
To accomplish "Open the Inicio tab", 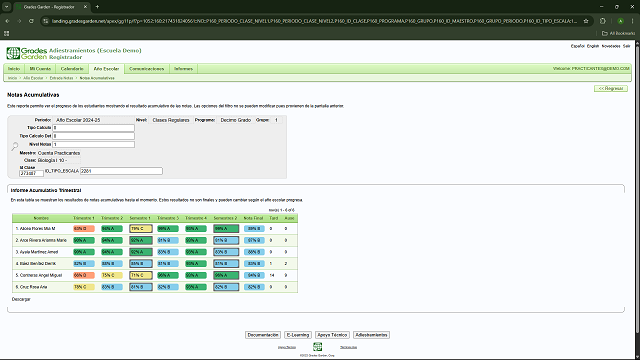I will click(14, 69).
